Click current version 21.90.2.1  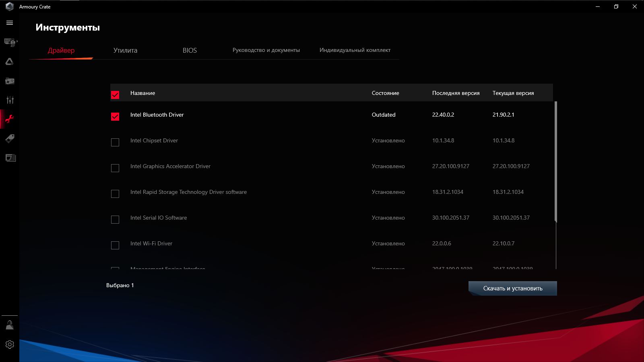pyautogui.click(x=504, y=115)
